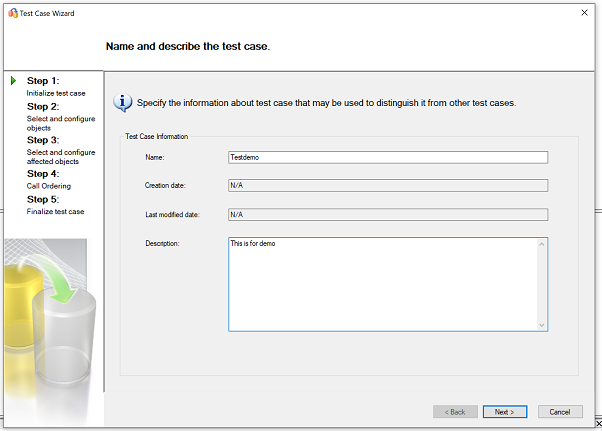Screen dimensions: 602x431
Task: Click the green Step 1 arrow indicator
Action: (x=13, y=80)
